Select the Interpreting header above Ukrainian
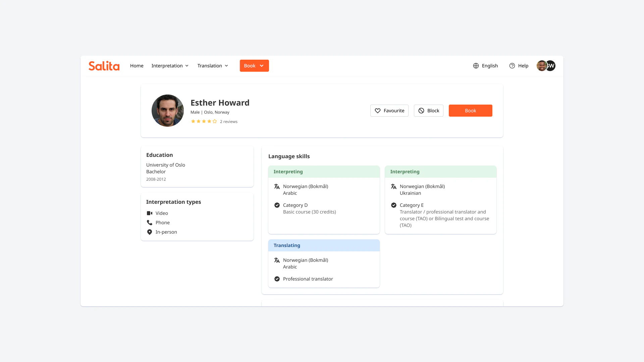Screen dimensions: 644x362 pos(441,172)
